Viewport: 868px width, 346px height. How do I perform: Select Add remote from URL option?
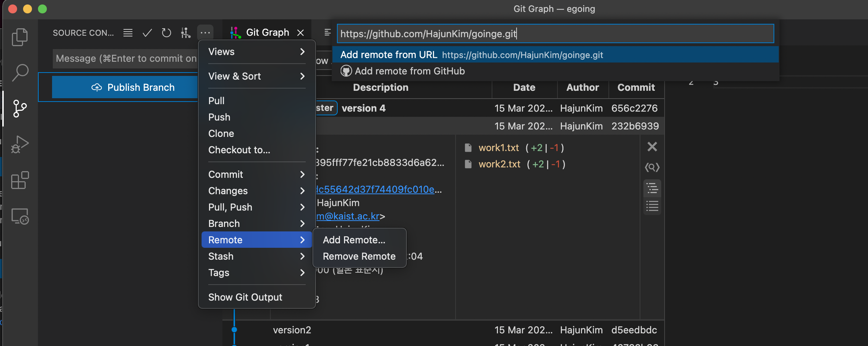[x=555, y=55]
